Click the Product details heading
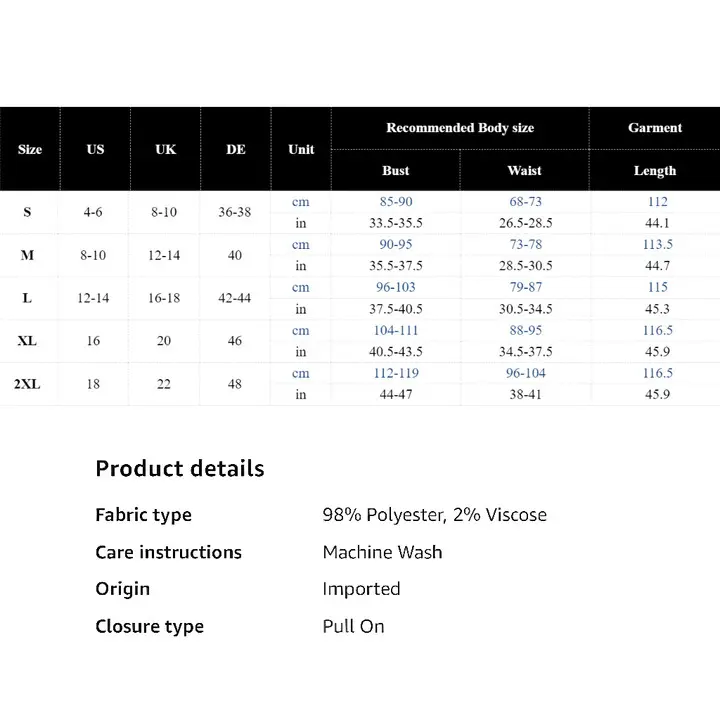720x720 pixels. pyautogui.click(x=180, y=469)
